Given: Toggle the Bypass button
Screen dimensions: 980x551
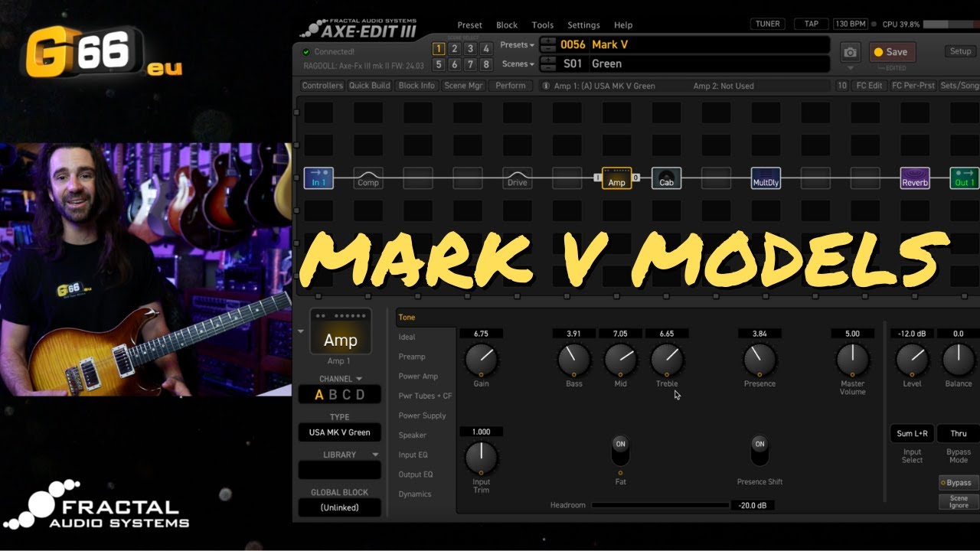Looking at the screenshot, I should (x=959, y=483).
